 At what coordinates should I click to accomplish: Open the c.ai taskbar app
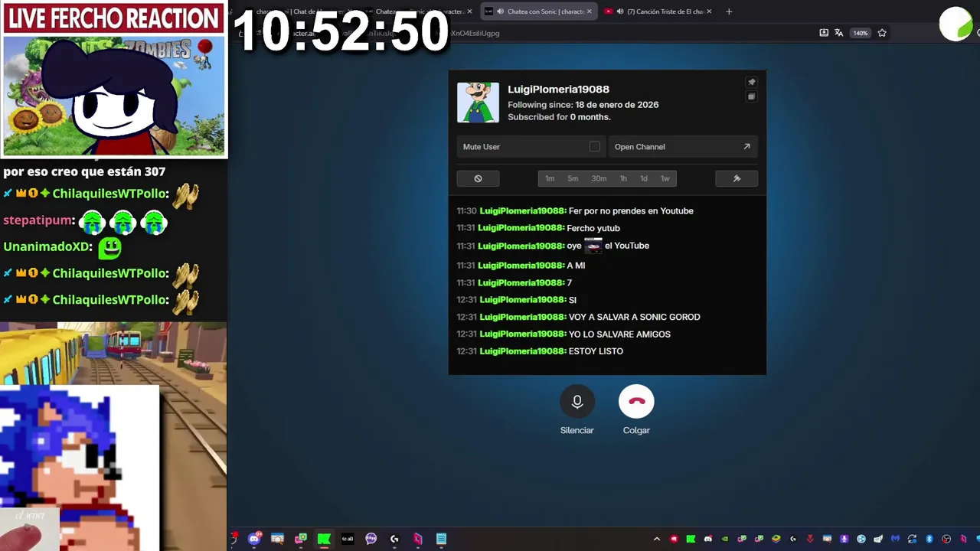[348, 539]
